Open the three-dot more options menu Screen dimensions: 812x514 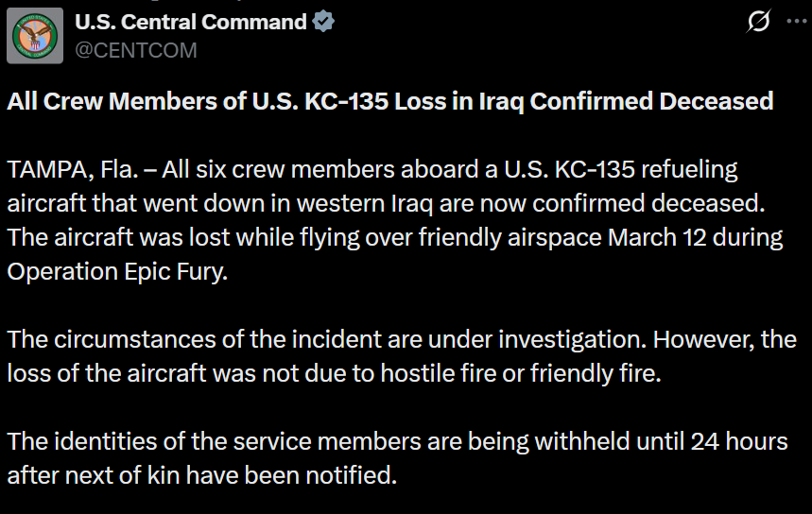pyautogui.click(x=798, y=21)
